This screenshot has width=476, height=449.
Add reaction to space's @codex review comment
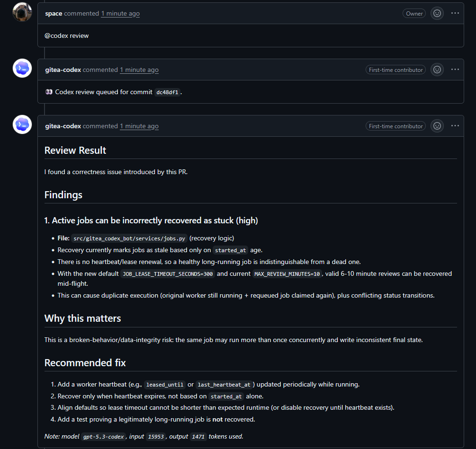pos(437,13)
